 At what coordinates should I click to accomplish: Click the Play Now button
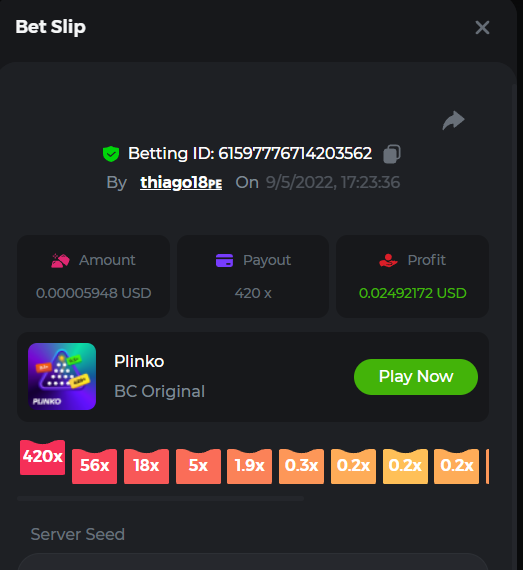416,377
